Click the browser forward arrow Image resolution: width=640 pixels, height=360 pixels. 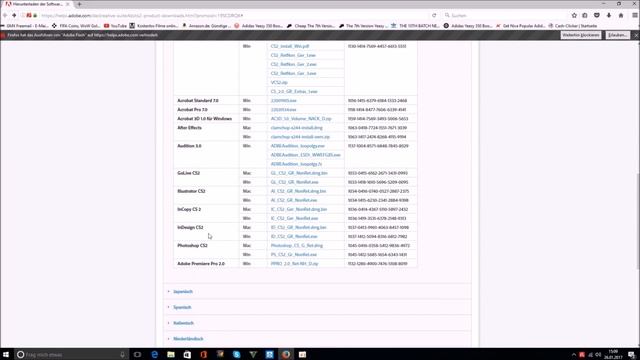click(14, 16)
